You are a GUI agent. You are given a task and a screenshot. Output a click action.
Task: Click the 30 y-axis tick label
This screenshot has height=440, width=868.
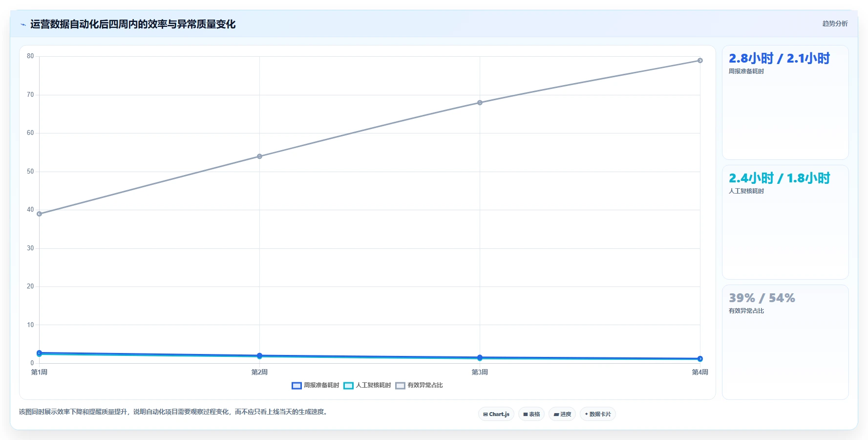[30, 248]
